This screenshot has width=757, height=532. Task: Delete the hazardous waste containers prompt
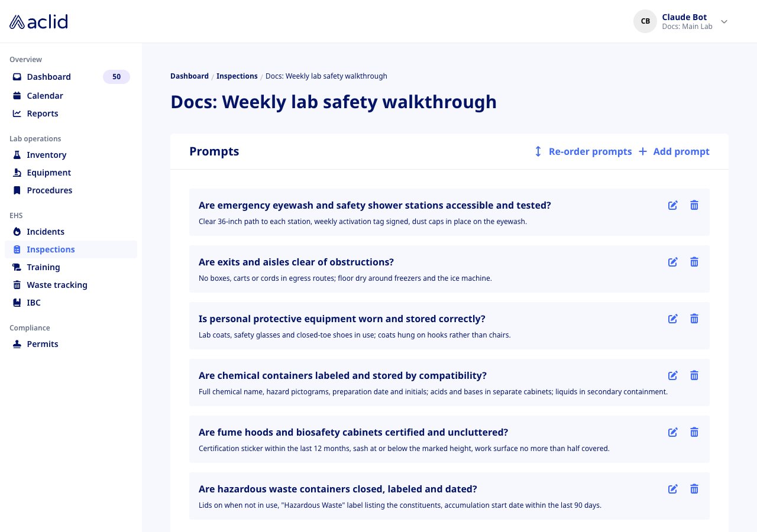pyautogui.click(x=694, y=489)
